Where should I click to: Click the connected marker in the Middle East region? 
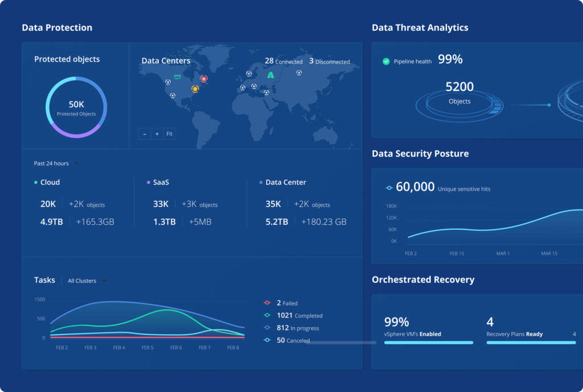coord(266,92)
